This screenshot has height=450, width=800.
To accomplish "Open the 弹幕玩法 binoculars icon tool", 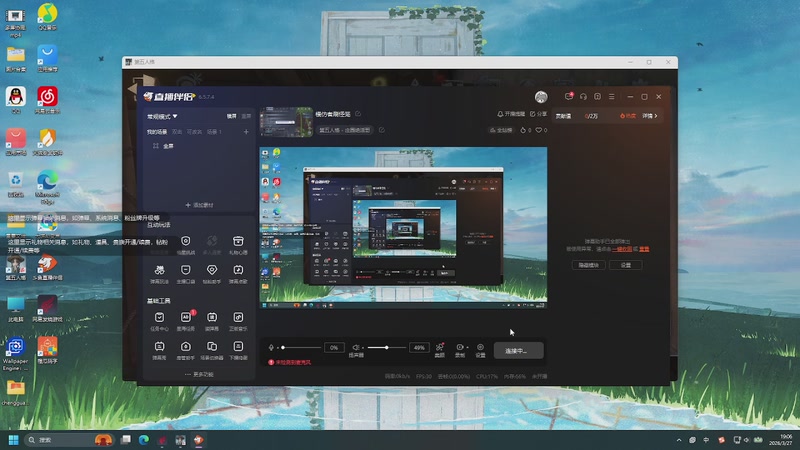I will 160,273.
